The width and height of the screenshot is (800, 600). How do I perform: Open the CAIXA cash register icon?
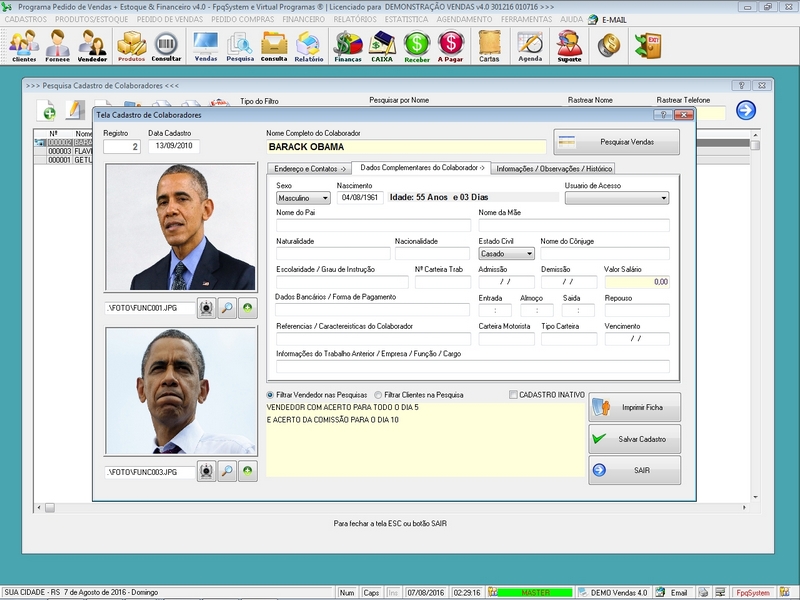[x=382, y=46]
